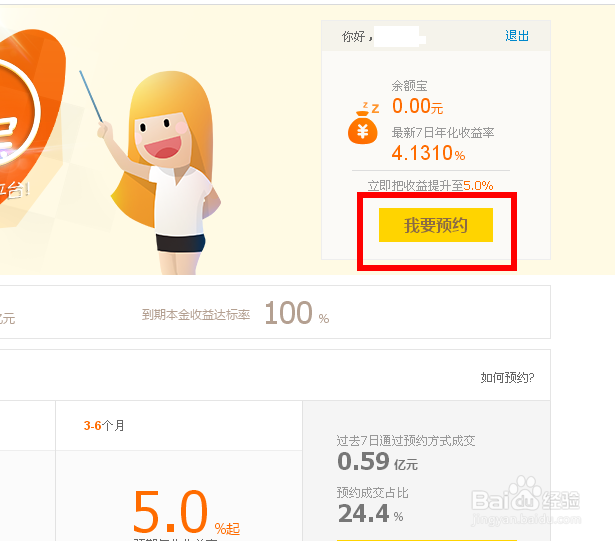Click the 24.4% reservation ratio value

pyautogui.click(x=370, y=514)
